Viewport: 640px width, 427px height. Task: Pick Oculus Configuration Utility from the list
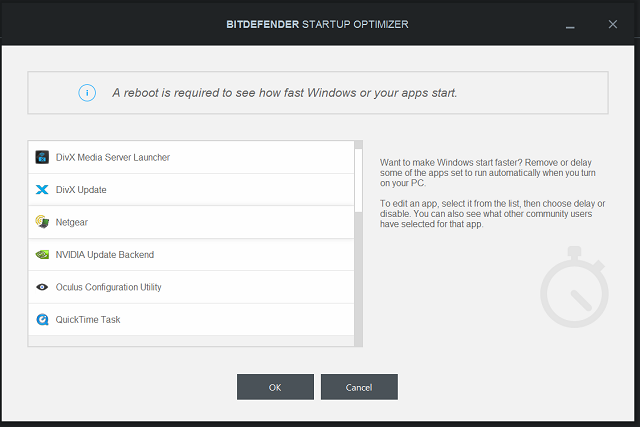click(191, 287)
